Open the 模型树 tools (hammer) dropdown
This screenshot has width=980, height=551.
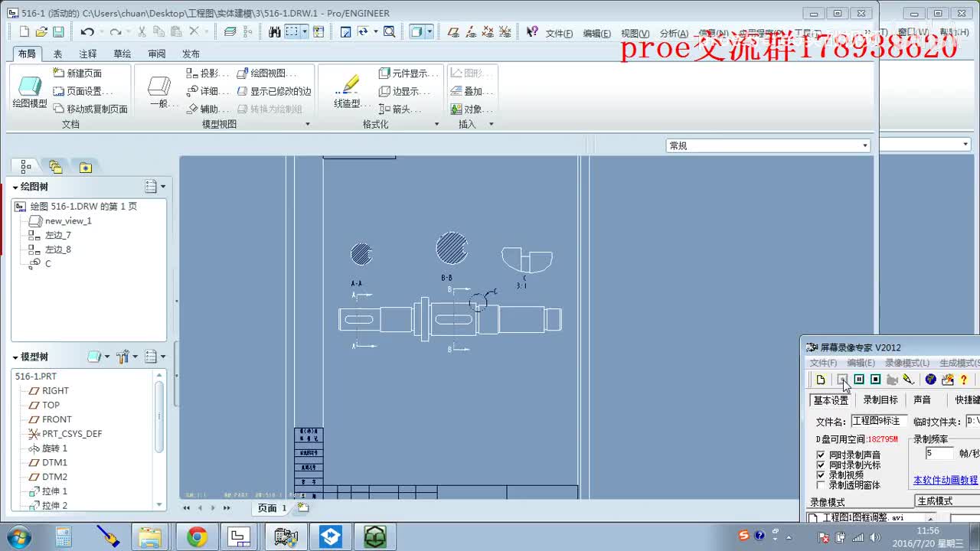(x=127, y=357)
